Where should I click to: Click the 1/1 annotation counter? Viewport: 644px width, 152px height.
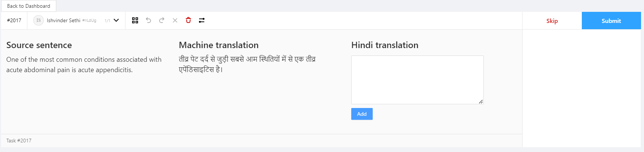tap(107, 21)
